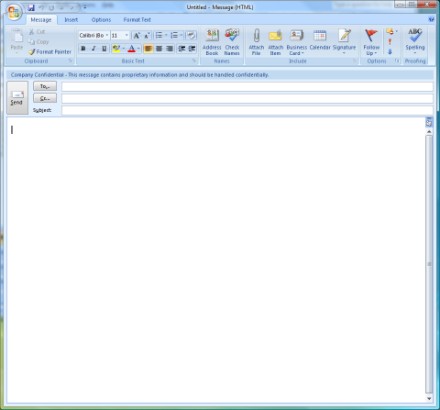
Task: Insert a Calendar from ribbon
Action: coord(320,40)
